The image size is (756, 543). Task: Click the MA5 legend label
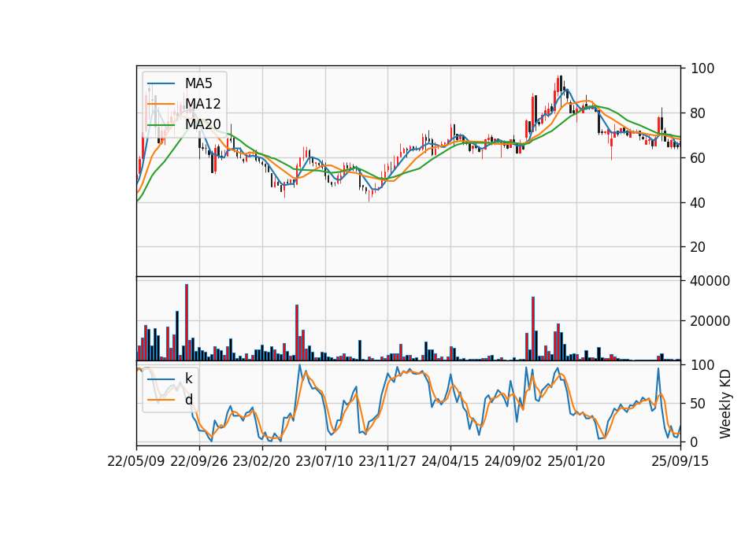(198, 83)
